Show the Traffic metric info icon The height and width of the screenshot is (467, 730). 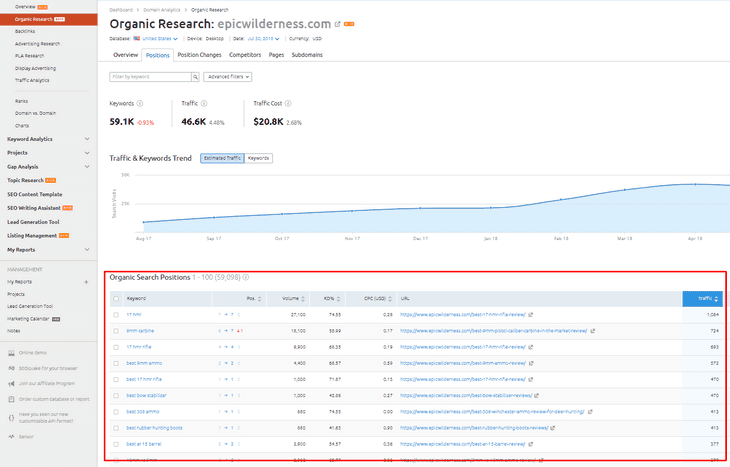[204, 103]
